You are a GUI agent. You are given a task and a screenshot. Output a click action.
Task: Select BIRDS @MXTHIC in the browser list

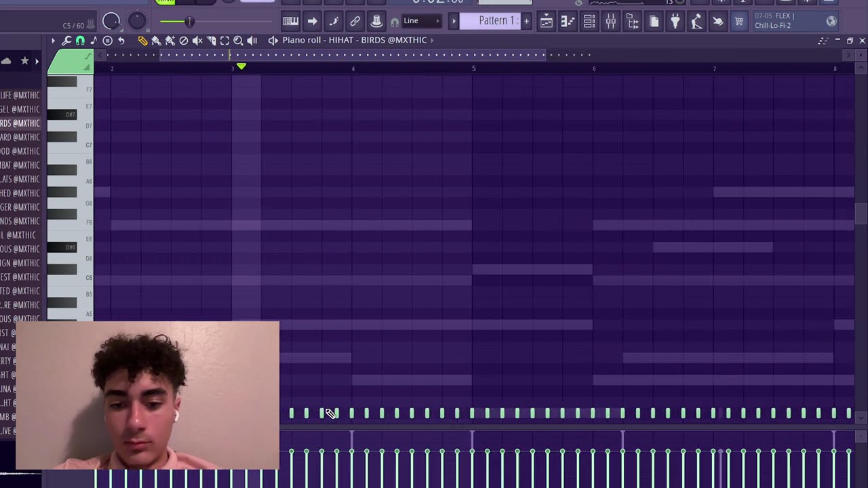click(20, 123)
